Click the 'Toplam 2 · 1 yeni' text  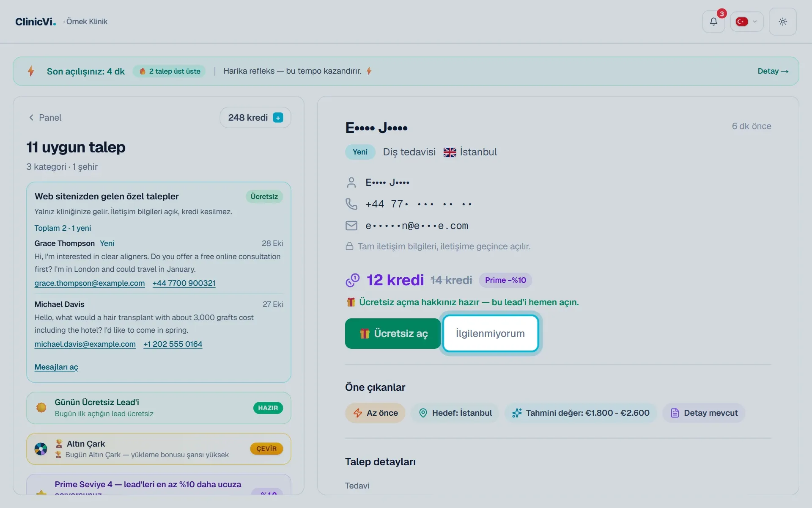coord(63,228)
